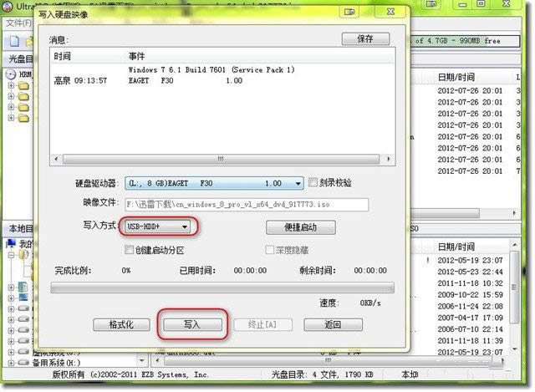Click the drive icon beside 备用系统(H:)
535x392 pixels.
23,362
